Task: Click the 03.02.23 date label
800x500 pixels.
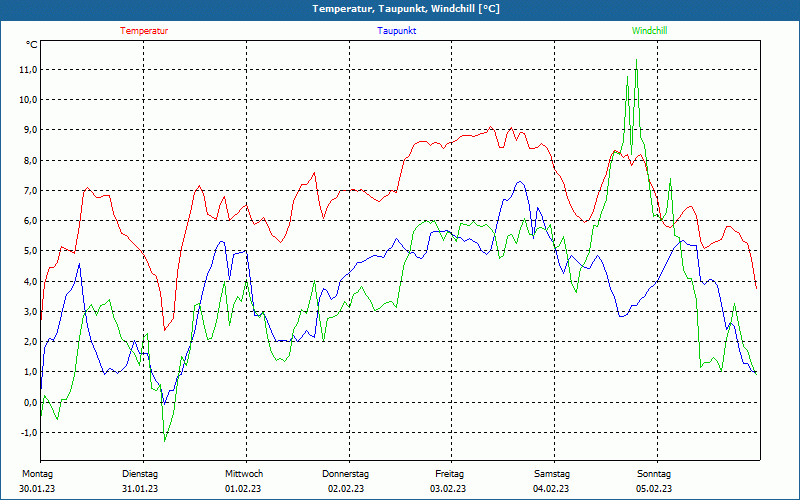Action: (448, 489)
